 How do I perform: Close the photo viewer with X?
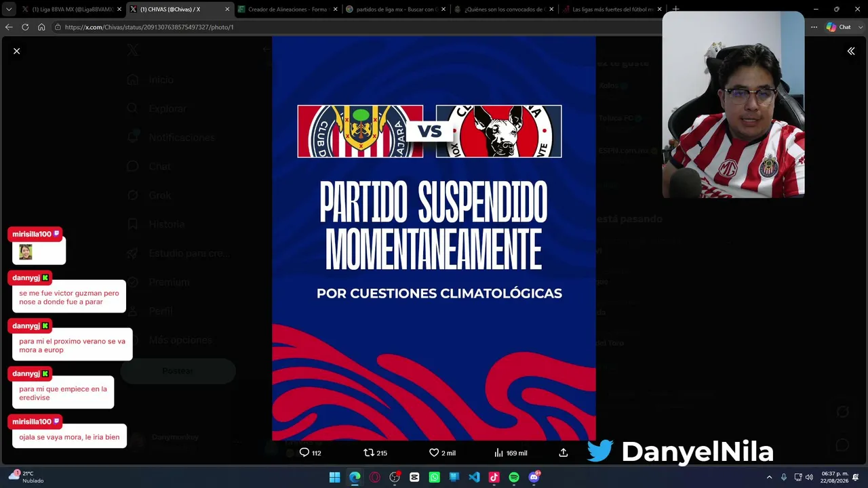pos(17,51)
